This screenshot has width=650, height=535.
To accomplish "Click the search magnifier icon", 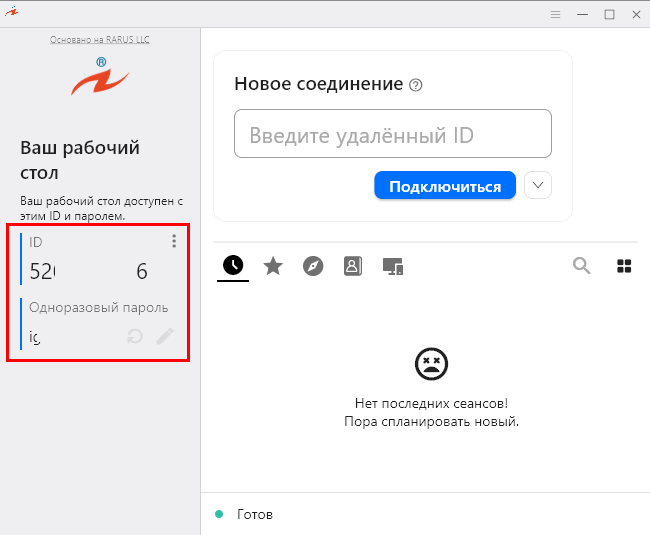I will [581, 265].
